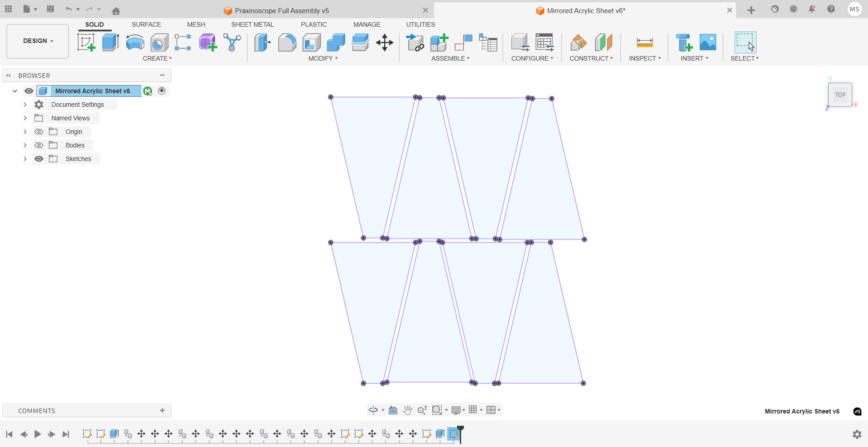The height and width of the screenshot is (447, 868).
Task: Click the Insert Canvas image icon
Action: (x=708, y=42)
